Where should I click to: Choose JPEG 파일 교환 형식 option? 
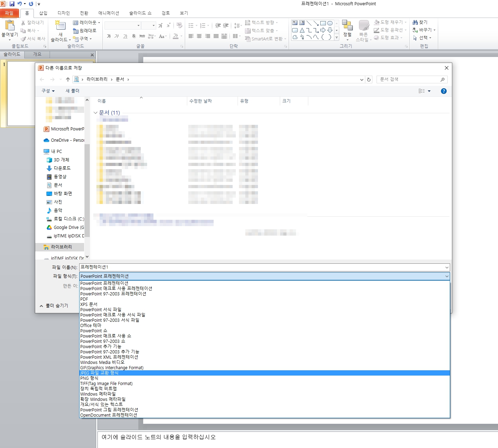pos(265,373)
